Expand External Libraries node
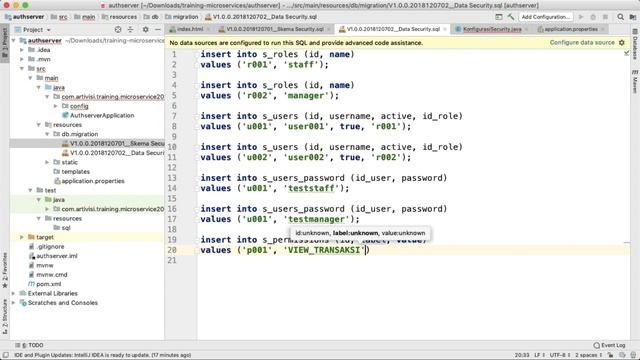Viewport: 640px width, 360px height. coord(14,293)
